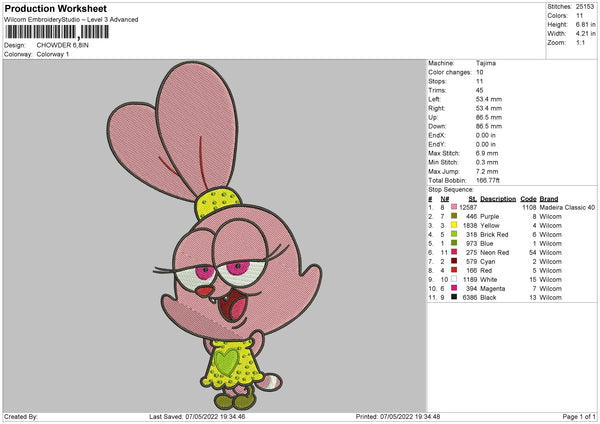Select the yellow swatch beside Yellow
Screen dimensions: 600x424
(454, 225)
